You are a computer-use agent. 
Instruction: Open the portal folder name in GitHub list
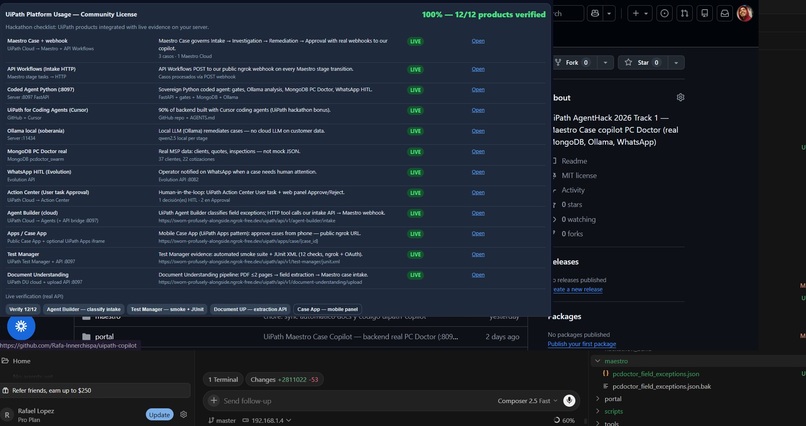pyautogui.click(x=104, y=337)
